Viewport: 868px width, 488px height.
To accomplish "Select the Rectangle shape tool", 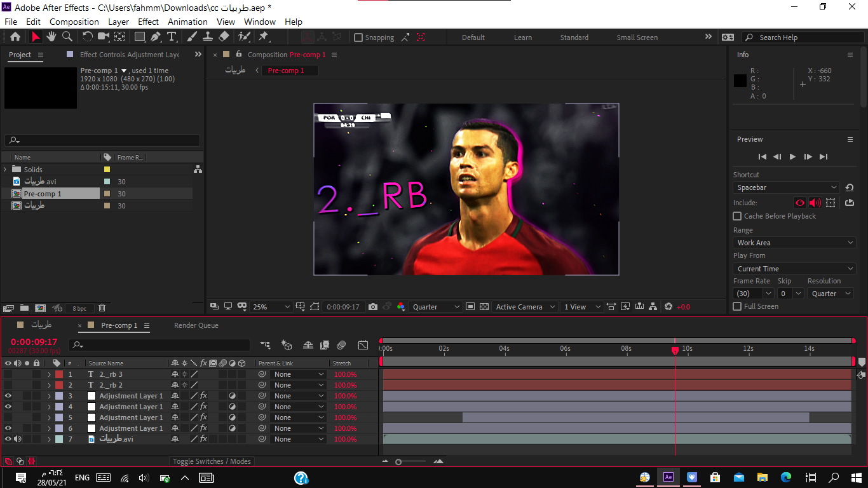I will click(x=140, y=37).
